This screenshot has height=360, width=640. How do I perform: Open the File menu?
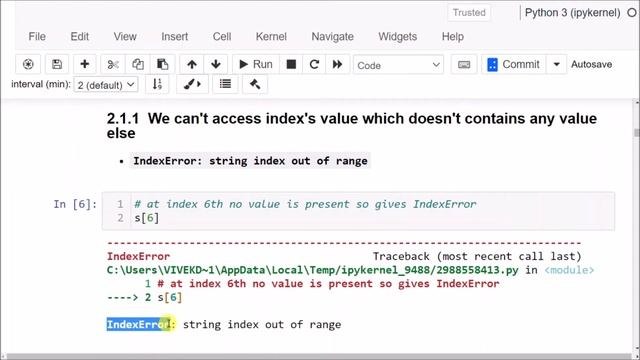pos(37,36)
